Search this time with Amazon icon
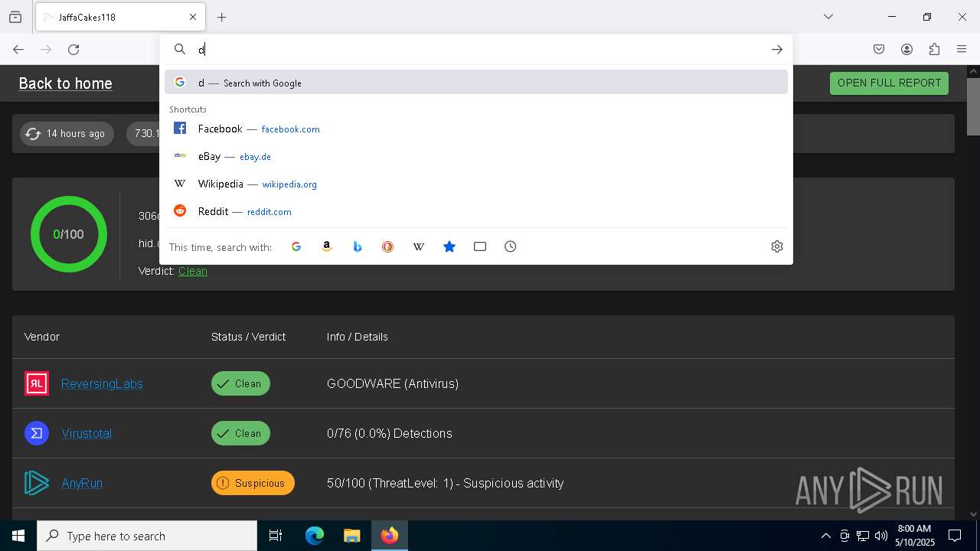The height and width of the screenshot is (551, 980). [x=327, y=246]
